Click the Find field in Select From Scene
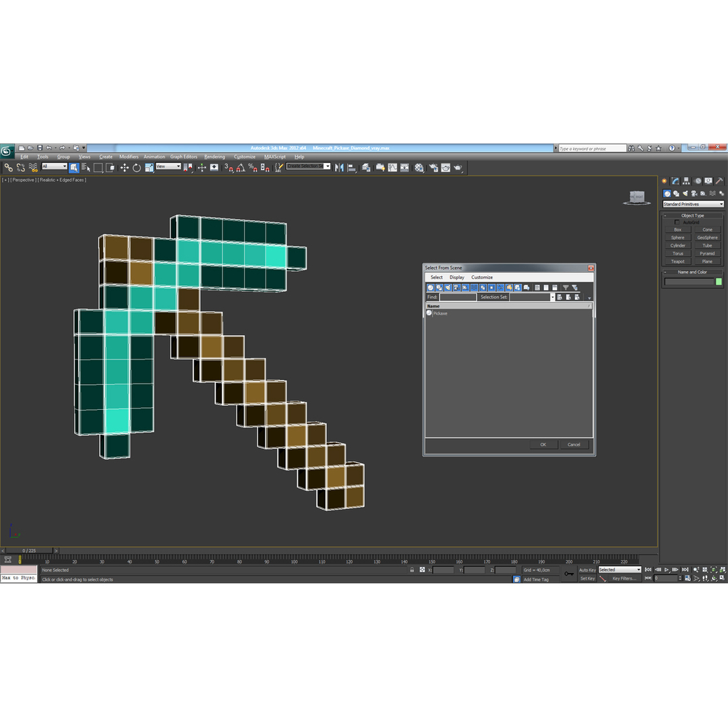The width and height of the screenshot is (728, 728). (458, 297)
